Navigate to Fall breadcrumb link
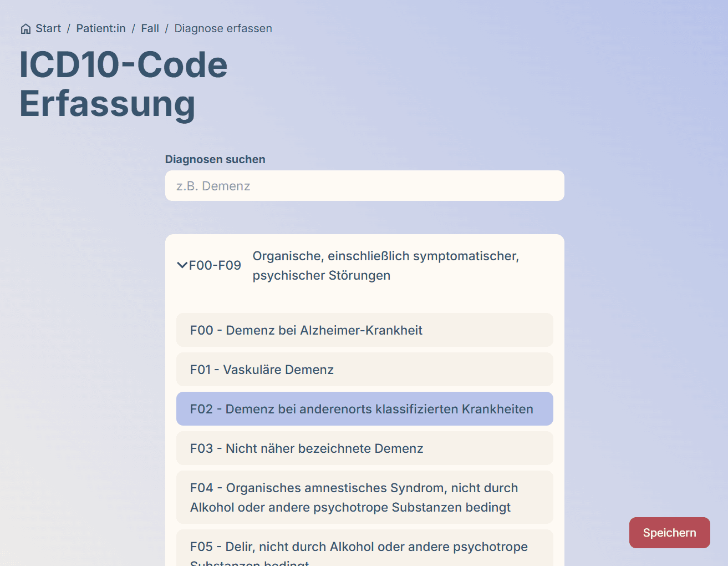This screenshot has height=566, width=728. 150,28
